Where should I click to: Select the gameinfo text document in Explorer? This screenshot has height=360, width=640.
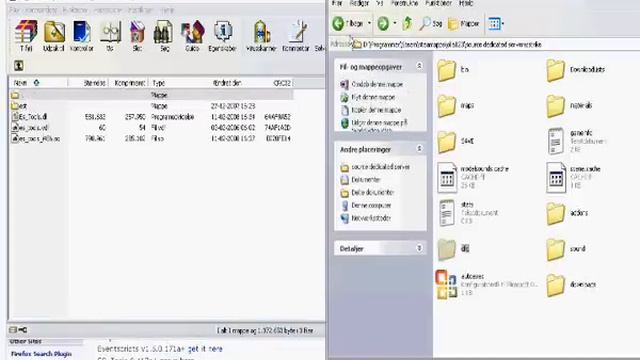(x=576, y=141)
